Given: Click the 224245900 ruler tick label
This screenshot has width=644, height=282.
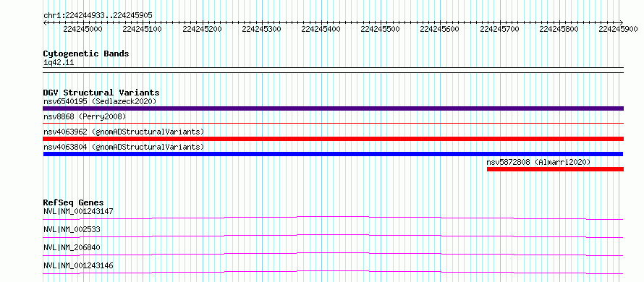Looking at the screenshot, I should point(618,29).
